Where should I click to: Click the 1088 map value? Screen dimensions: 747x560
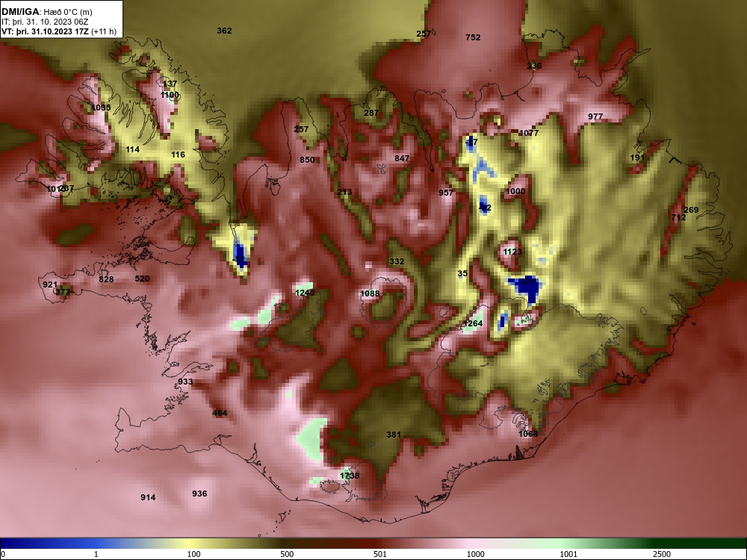point(370,293)
